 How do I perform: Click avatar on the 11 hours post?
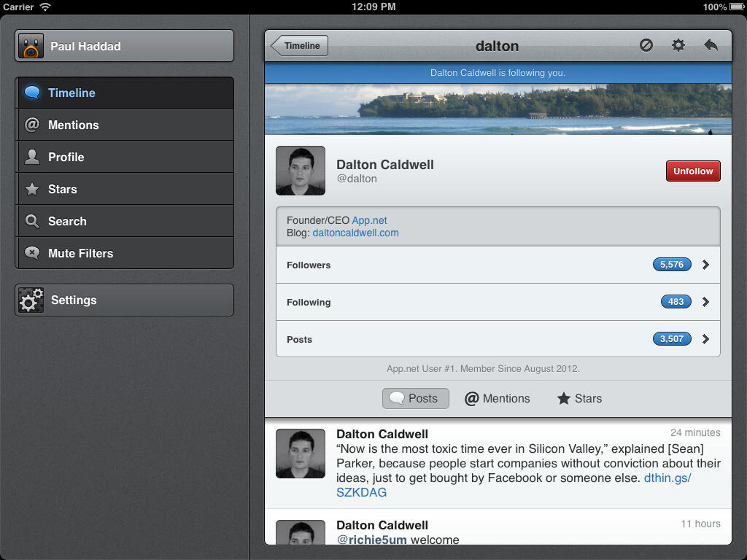(301, 532)
